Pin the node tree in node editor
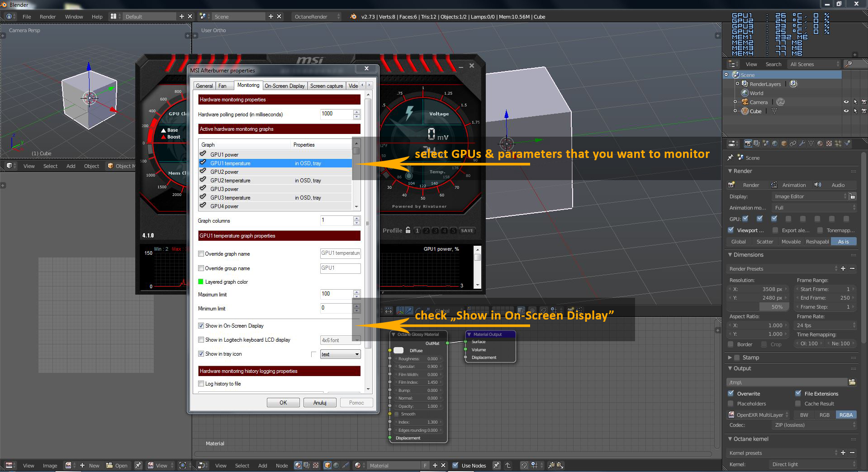868x472 pixels. click(497, 465)
